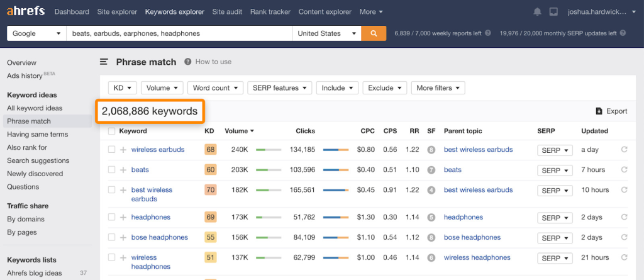Click the keywords search input field
644x280 pixels.
pos(179,33)
